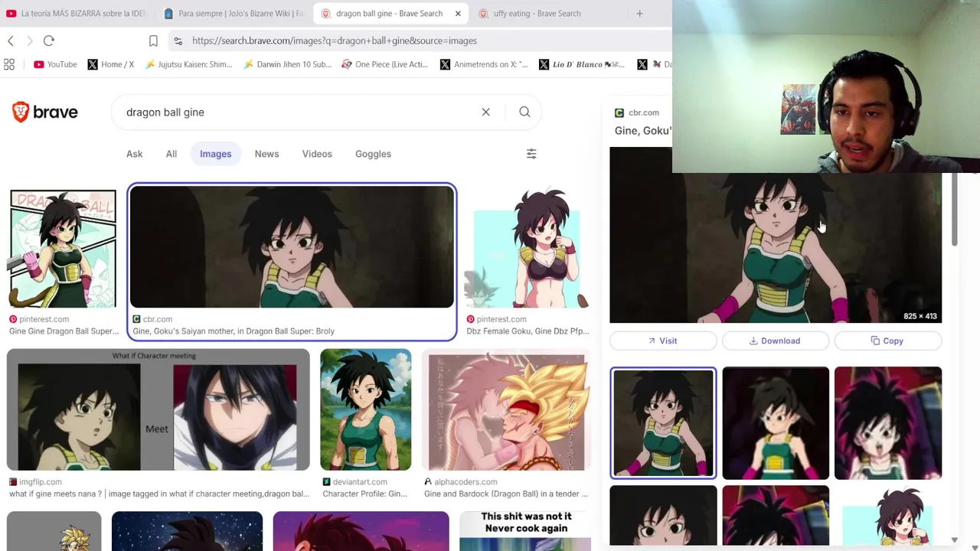Viewport: 980px width, 551px height.
Task: Click Copy button in preview panel
Action: 888,341
